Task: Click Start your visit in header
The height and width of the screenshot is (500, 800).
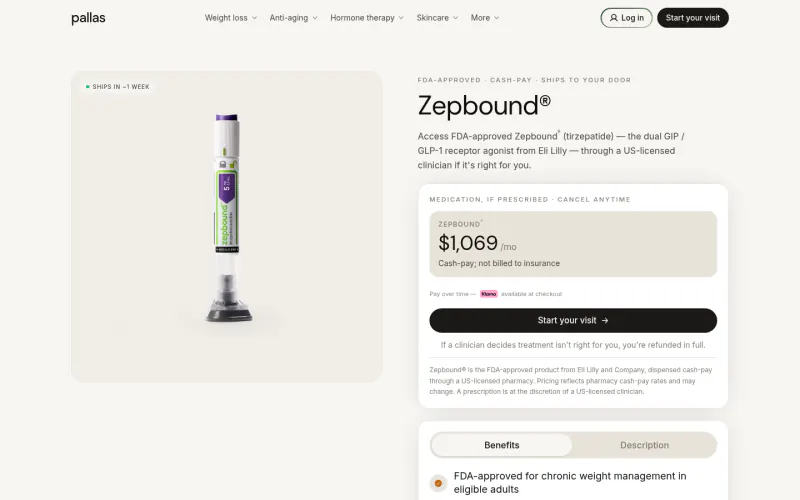Action: [x=693, y=18]
